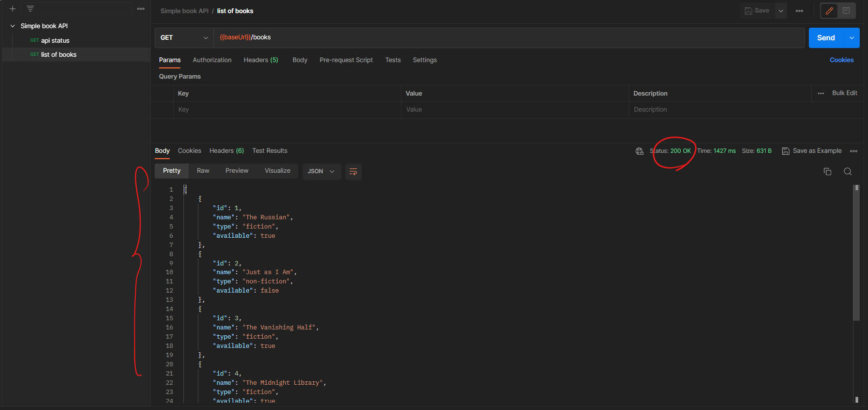This screenshot has height=410, width=868.
Task: Select Pretty view
Action: click(172, 171)
